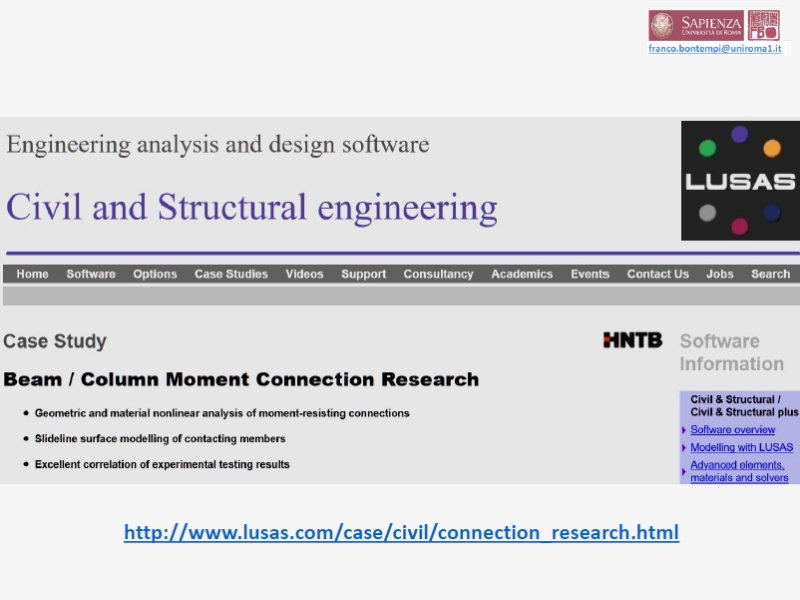Click Search in the navigation bar
Viewport: 800px width, 600px height.
(x=770, y=274)
